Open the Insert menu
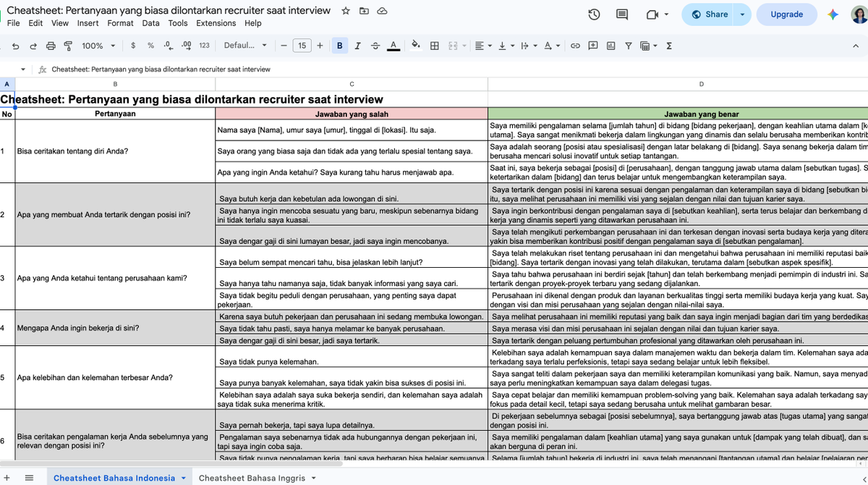The width and height of the screenshot is (868, 485). 88,23
